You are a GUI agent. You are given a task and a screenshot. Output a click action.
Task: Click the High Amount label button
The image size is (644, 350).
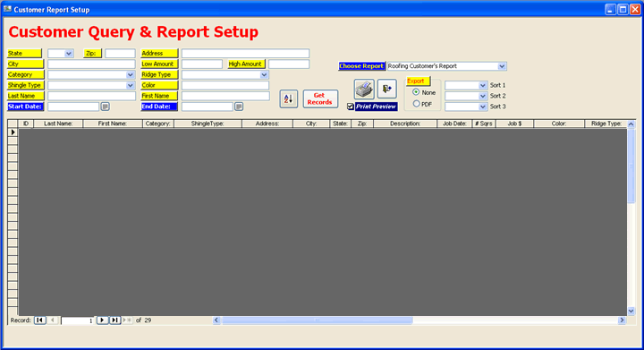247,64
